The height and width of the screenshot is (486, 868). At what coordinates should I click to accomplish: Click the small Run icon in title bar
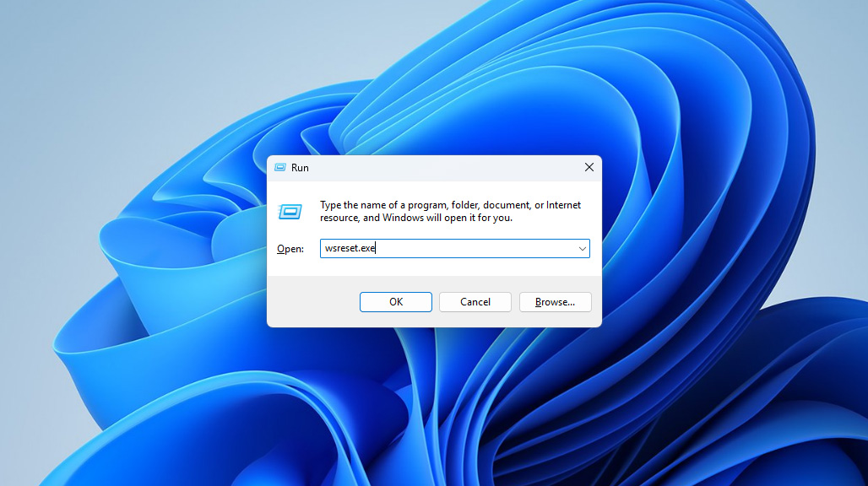tap(280, 167)
